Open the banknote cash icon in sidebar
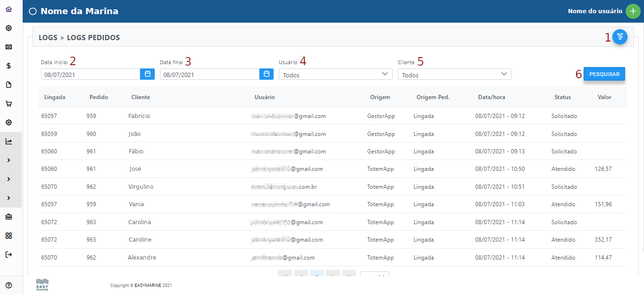 click(x=8, y=47)
